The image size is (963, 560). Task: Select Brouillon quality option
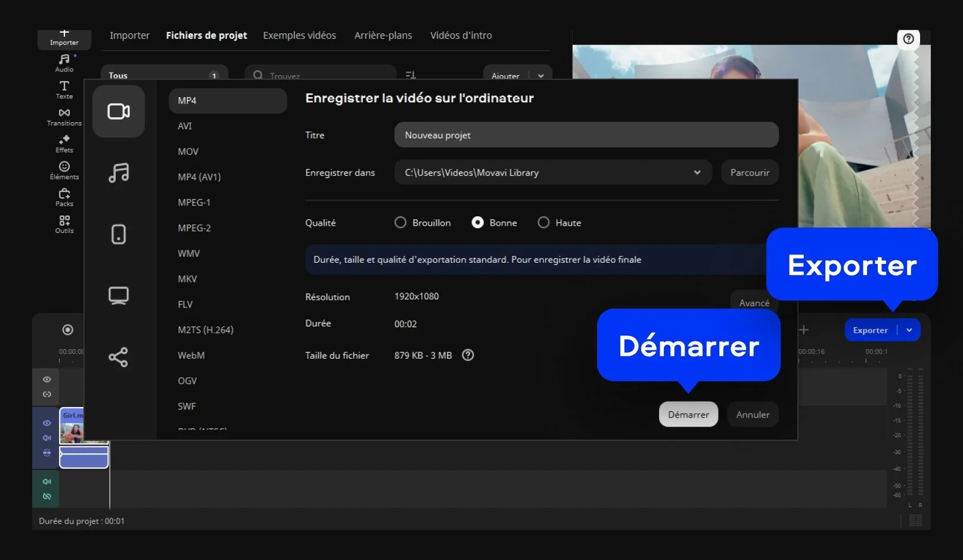pyautogui.click(x=400, y=222)
